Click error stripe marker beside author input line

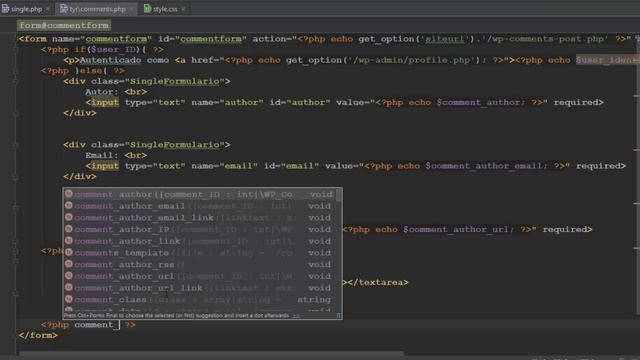(x=636, y=96)
